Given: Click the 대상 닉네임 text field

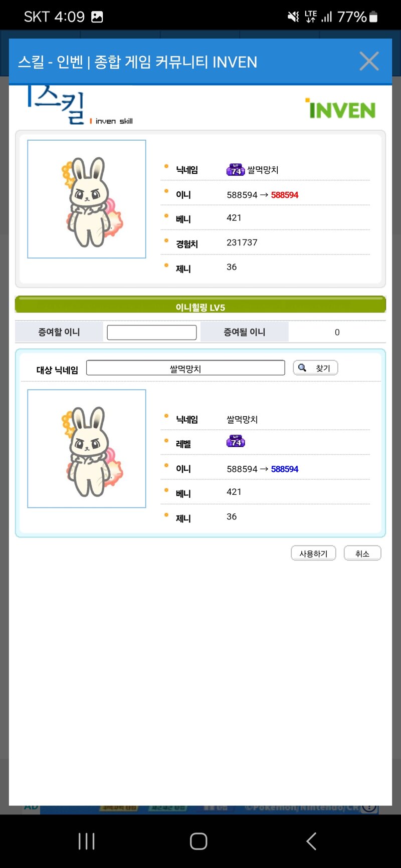Looking at the screenshot, I should (185, 368).
